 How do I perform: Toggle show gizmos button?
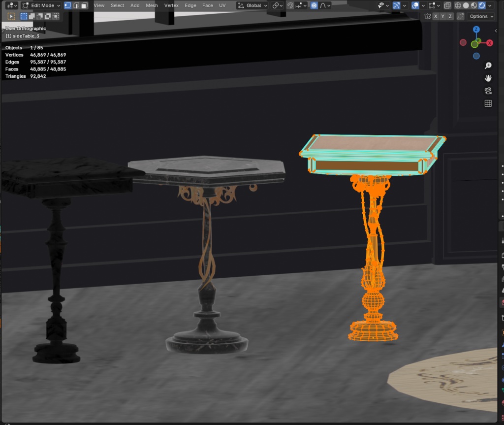397,5
